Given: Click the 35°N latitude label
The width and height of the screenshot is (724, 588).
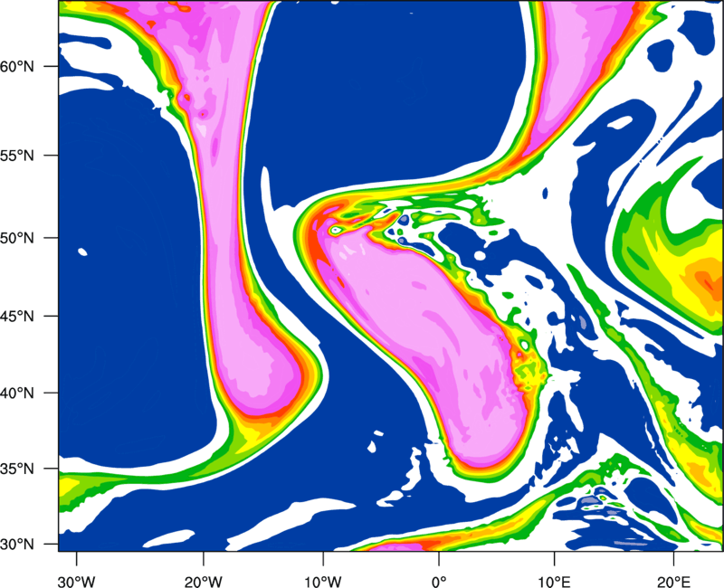Looking at the screenshot, I should 17,469.
